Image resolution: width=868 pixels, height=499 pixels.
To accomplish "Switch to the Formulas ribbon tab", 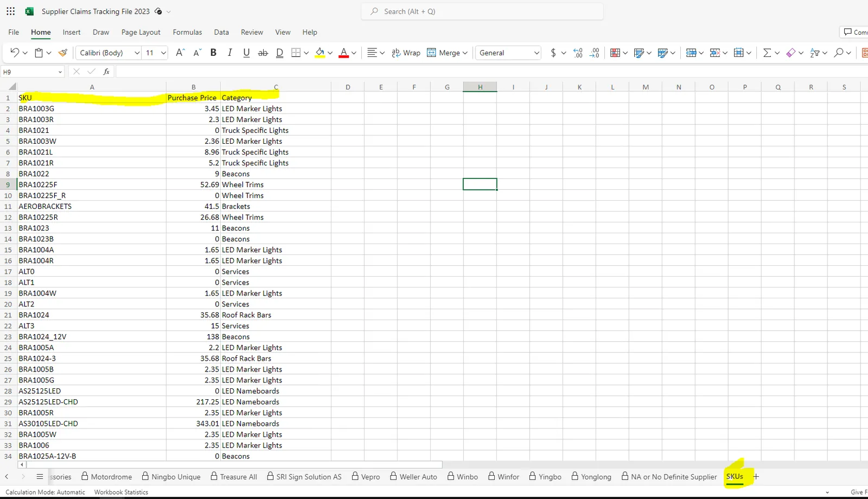I will pyautogui.click(x=187, y=32).
